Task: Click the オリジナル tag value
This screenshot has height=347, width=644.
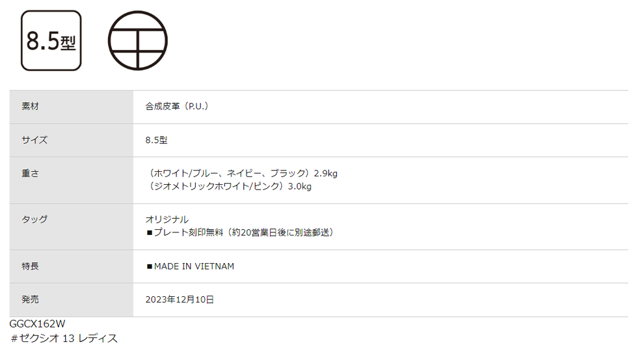Action: click(x=167, y=219)
